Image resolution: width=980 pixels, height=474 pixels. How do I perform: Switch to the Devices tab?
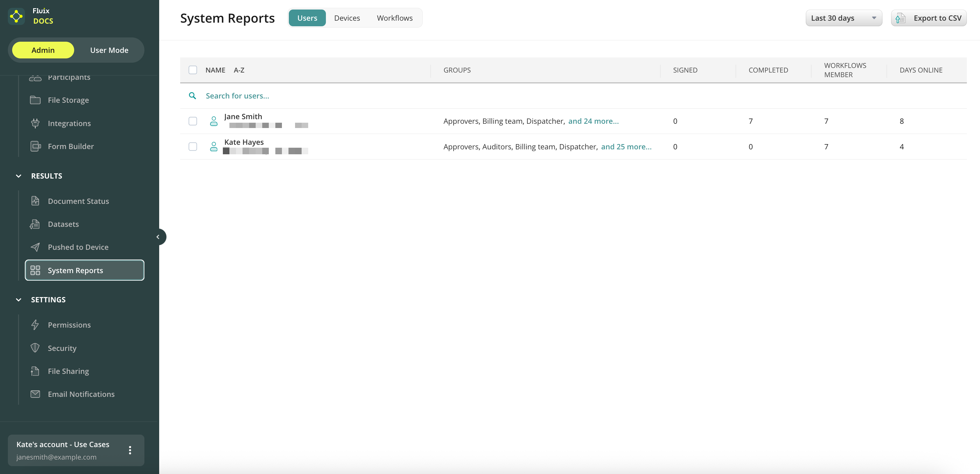[x=347, y=18]
